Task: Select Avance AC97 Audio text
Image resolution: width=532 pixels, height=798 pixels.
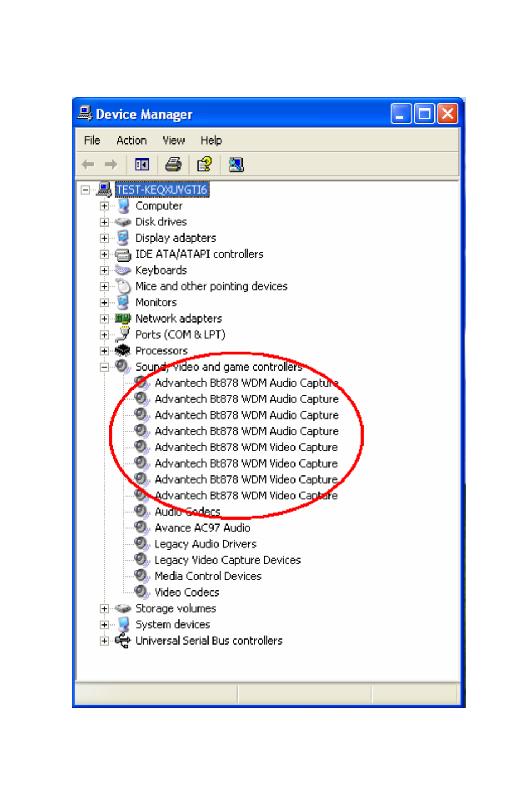Action: (202, 528)
